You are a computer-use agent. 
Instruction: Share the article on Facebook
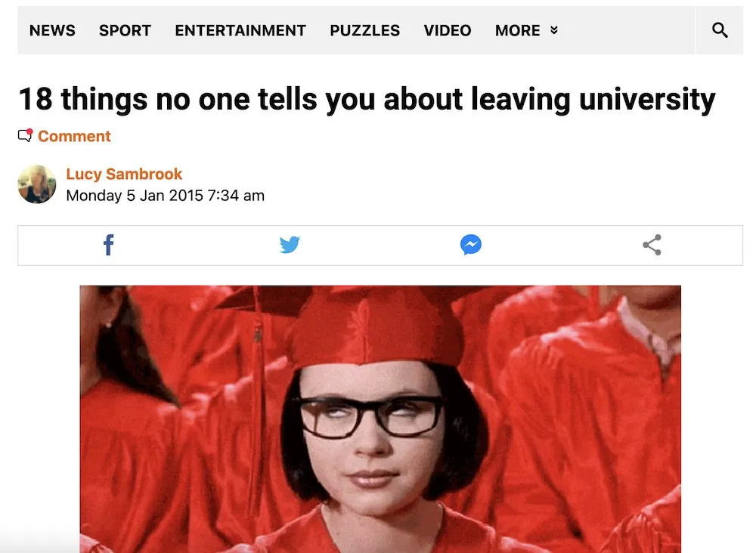tap(109, 245)
